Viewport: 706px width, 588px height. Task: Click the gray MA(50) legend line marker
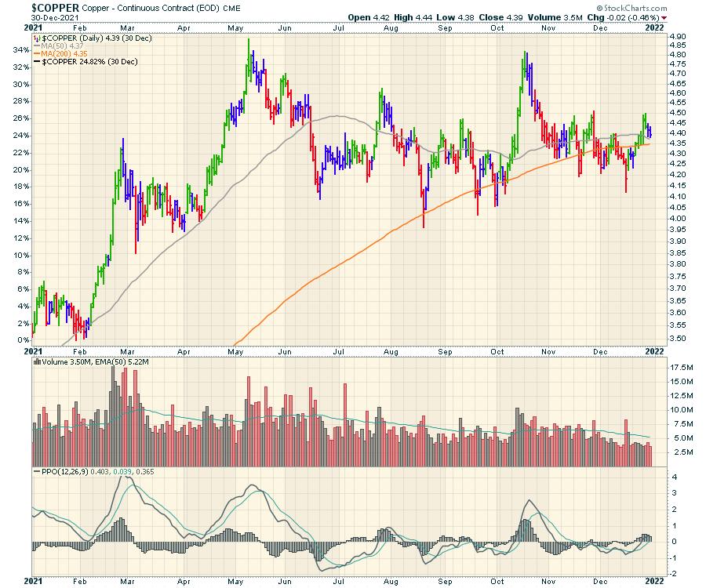click(36, 45)
